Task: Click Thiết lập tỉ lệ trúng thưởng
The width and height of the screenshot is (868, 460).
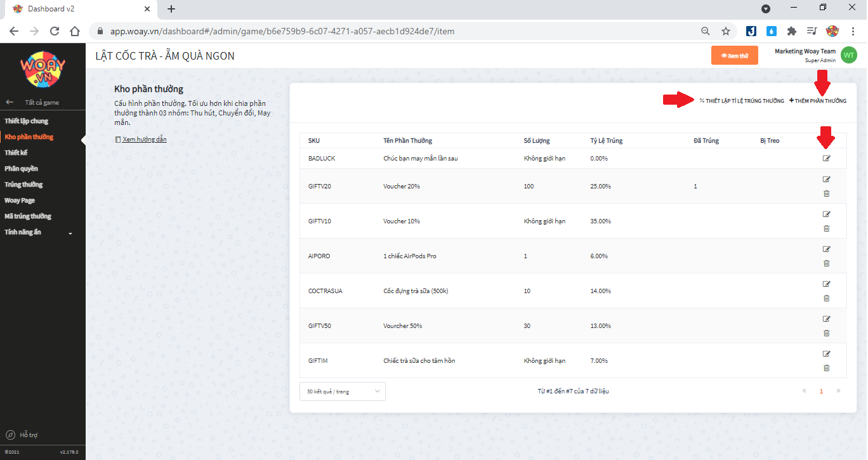Action: (x=742, y=101)
